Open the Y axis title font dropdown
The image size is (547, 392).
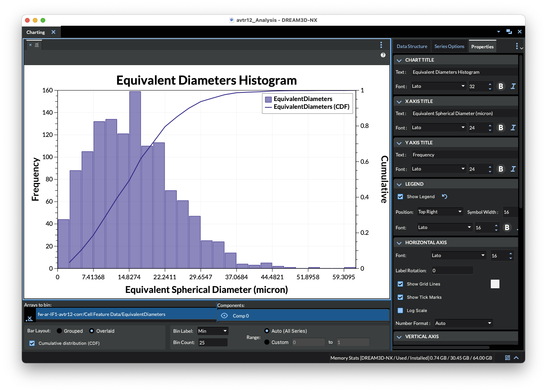tap(438, 169)
